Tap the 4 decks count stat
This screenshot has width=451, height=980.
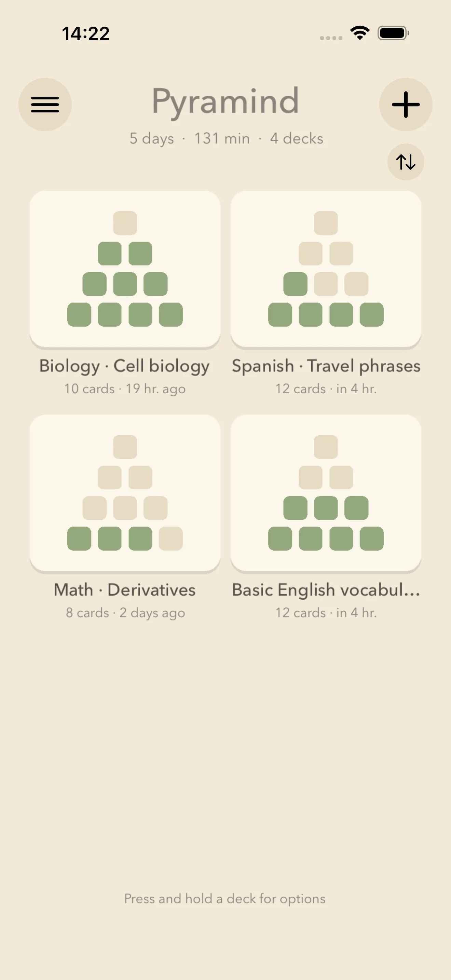point(297,138)
